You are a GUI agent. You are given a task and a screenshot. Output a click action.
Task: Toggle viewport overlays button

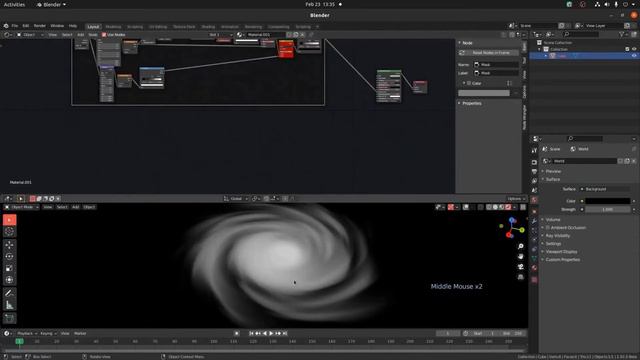(x=466, y=207)
